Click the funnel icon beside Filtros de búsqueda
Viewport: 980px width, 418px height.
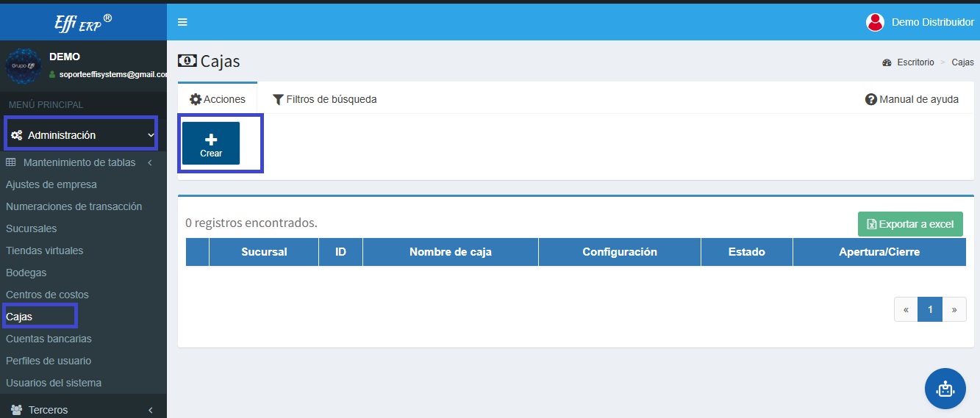[x=278, y=99]
